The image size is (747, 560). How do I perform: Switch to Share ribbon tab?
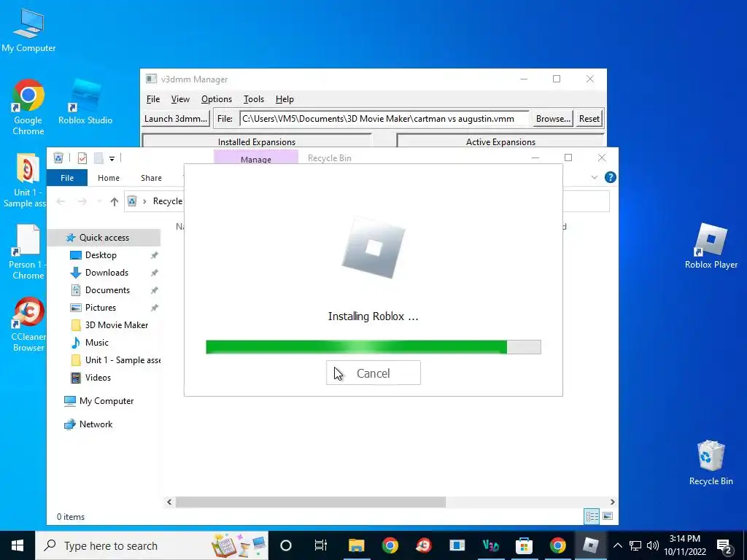click(x=151, y=178)
